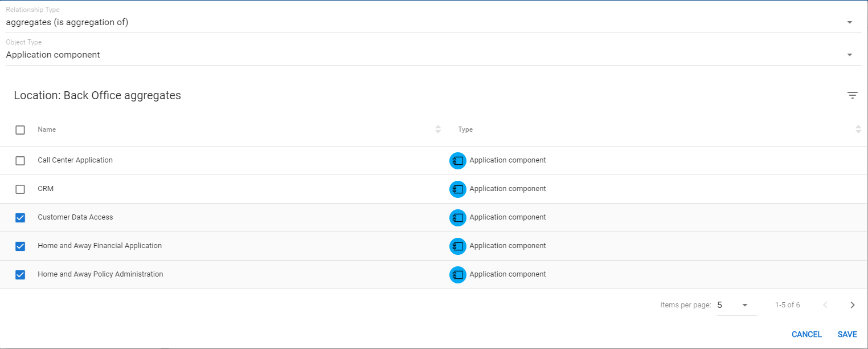
Task: Click the Home and Away Financial Application name
Action: coord(100,246)
